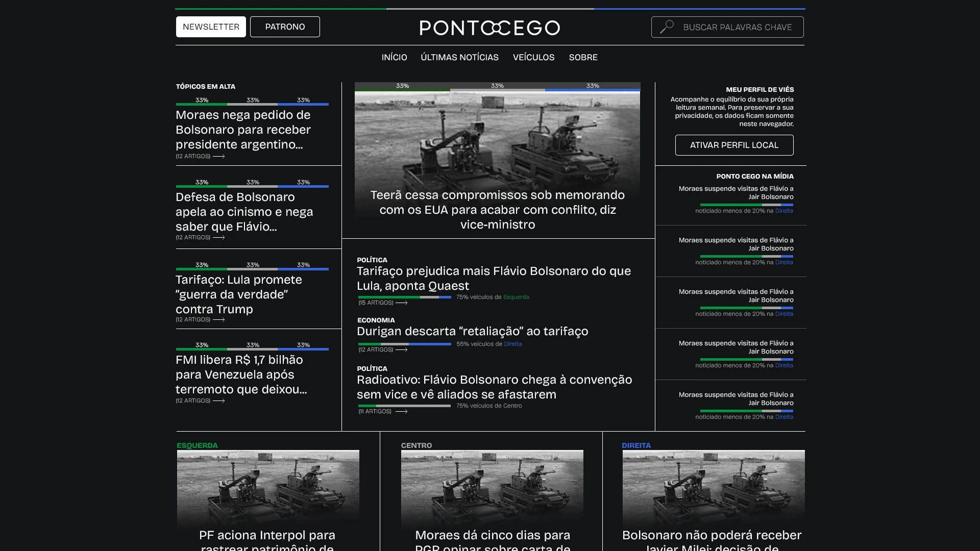Click the Ponto Cego logo
Screen dimensions: 980x551
coord(490,28)
